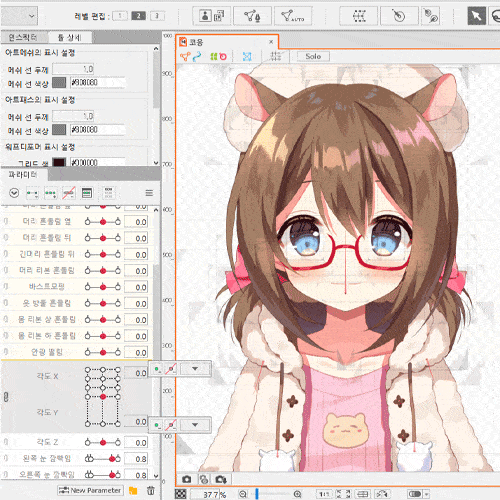
Task: Take a canvas snapshot with camera icon
Action: coord(187,479)
